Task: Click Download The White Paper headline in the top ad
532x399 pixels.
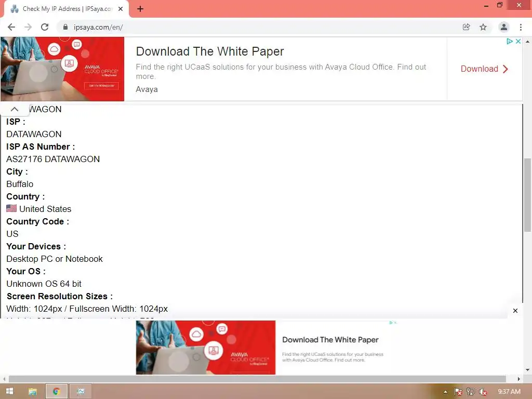Action: tap(210, 51)
